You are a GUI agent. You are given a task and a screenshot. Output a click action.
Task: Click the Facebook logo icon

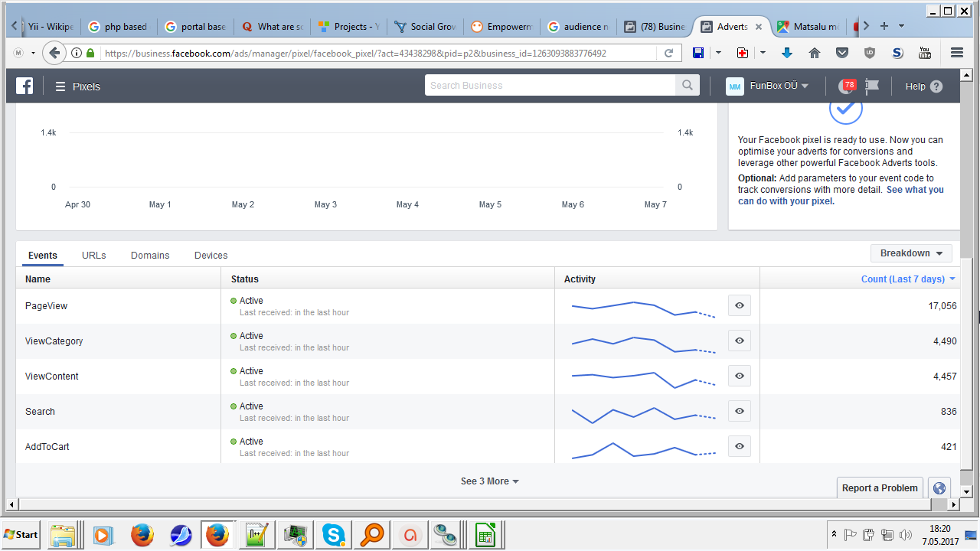click(24, 86)
